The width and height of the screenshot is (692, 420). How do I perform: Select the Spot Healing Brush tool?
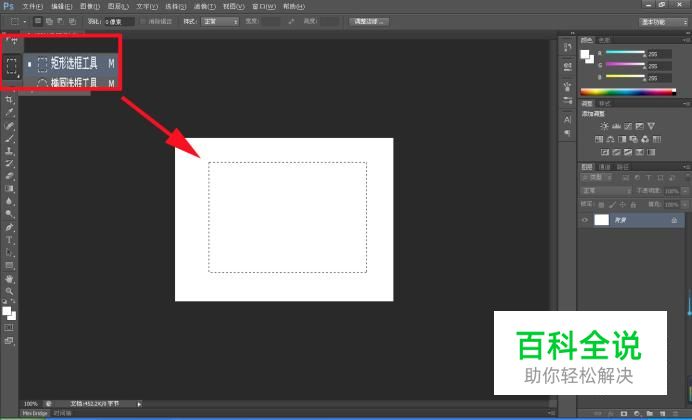point(9,126)
